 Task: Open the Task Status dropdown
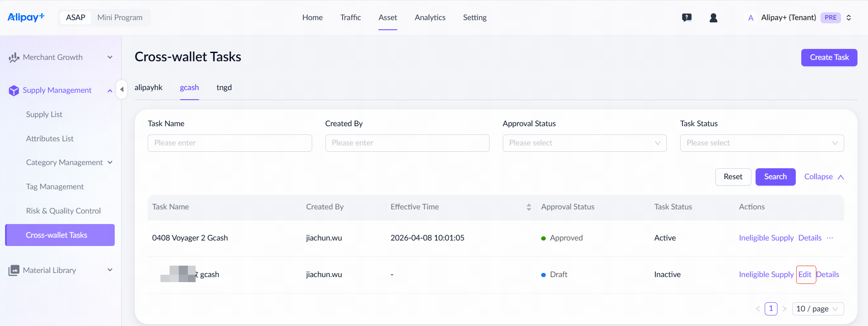point(761,143)
